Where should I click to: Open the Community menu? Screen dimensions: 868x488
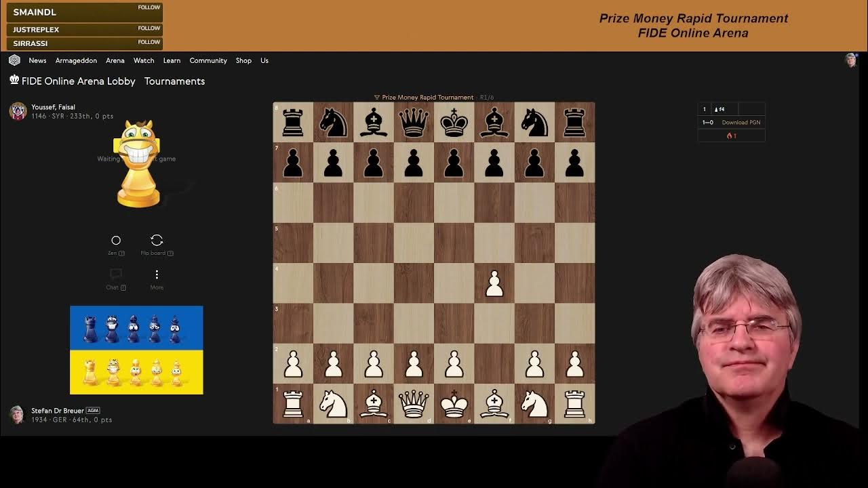[x=208, y=60]
